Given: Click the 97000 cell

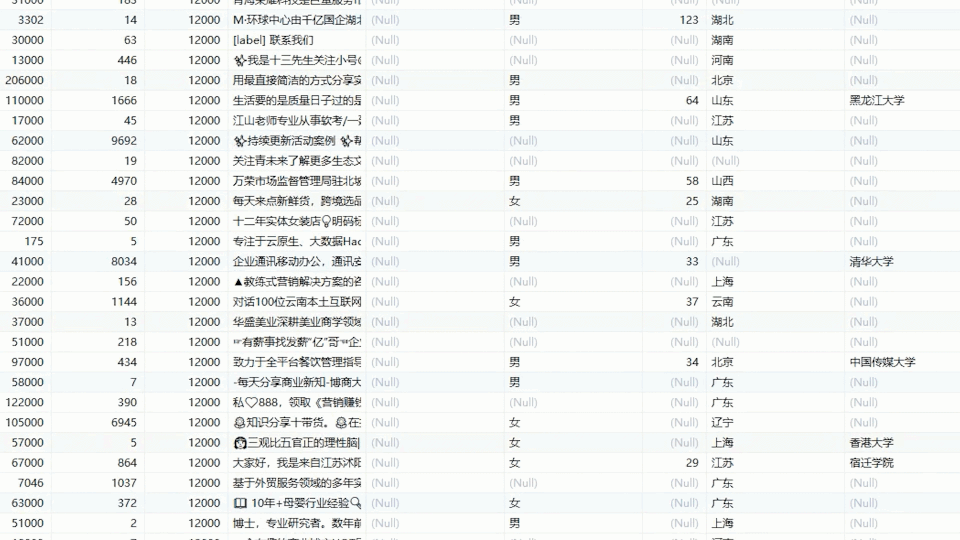Looking at the screenshot, I should [x=28, y=362].
